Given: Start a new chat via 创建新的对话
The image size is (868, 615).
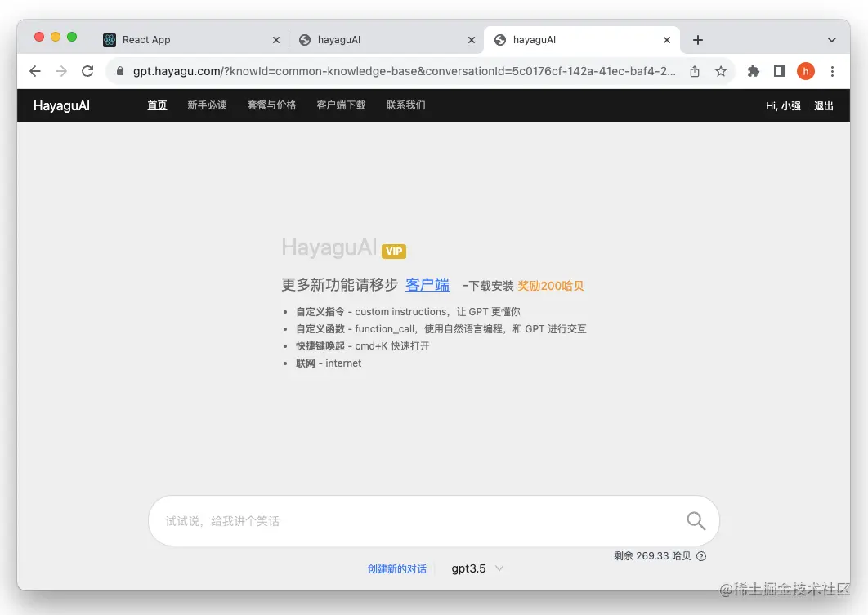Looking at the screenshot, I should pos(397,568).
